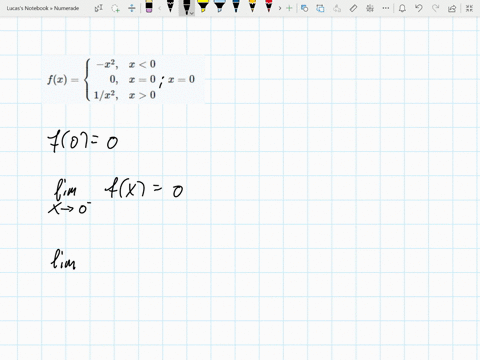
Task: Open the Math assistant button
Action: (370, 8)
